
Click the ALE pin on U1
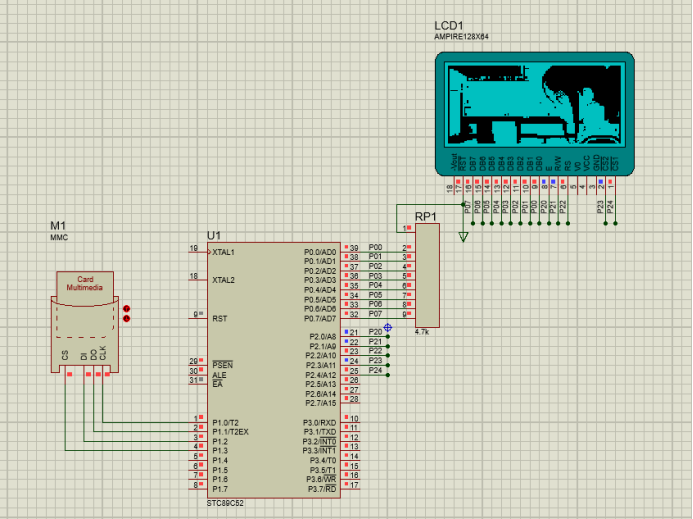pos(219,374)
